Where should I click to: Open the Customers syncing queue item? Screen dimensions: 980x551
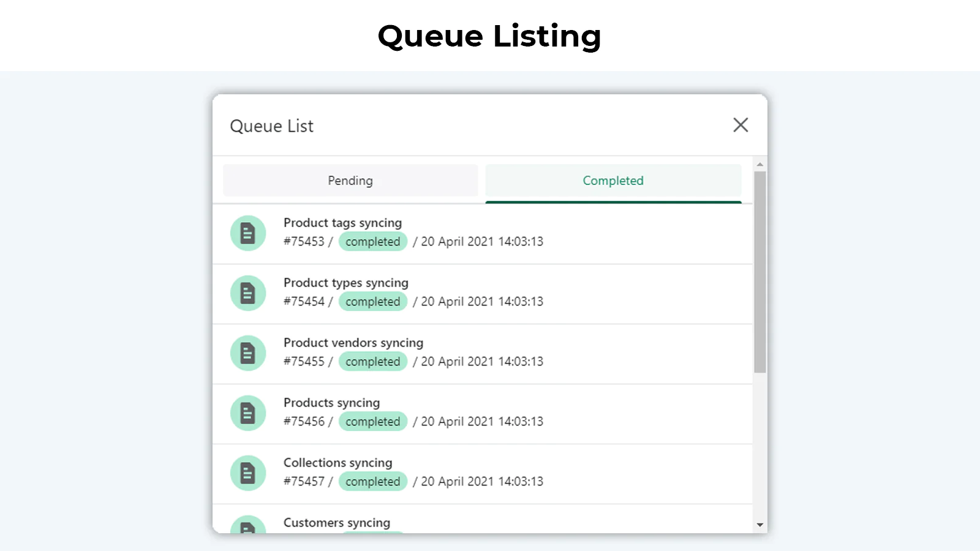tap(336, 523)
